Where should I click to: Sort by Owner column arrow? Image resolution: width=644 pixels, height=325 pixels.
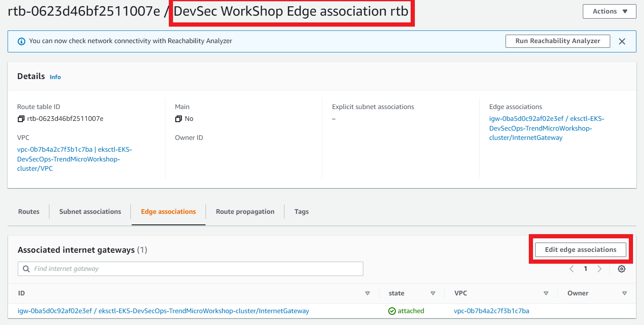pos(625,293)
